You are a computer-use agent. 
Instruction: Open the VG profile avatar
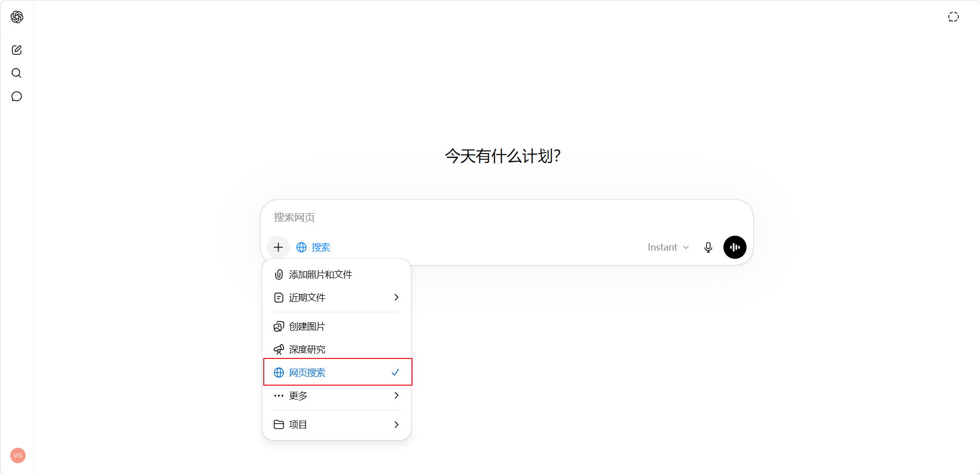click(18, 455)
